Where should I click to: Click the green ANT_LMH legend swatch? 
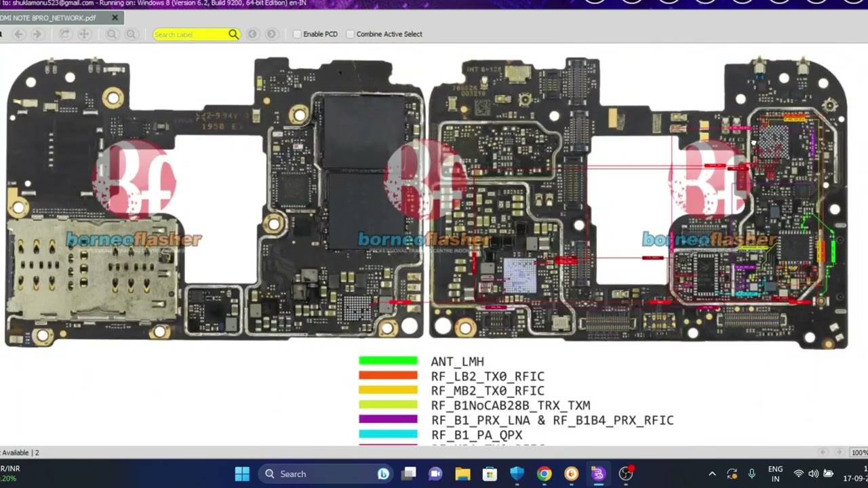coord(388,361)
